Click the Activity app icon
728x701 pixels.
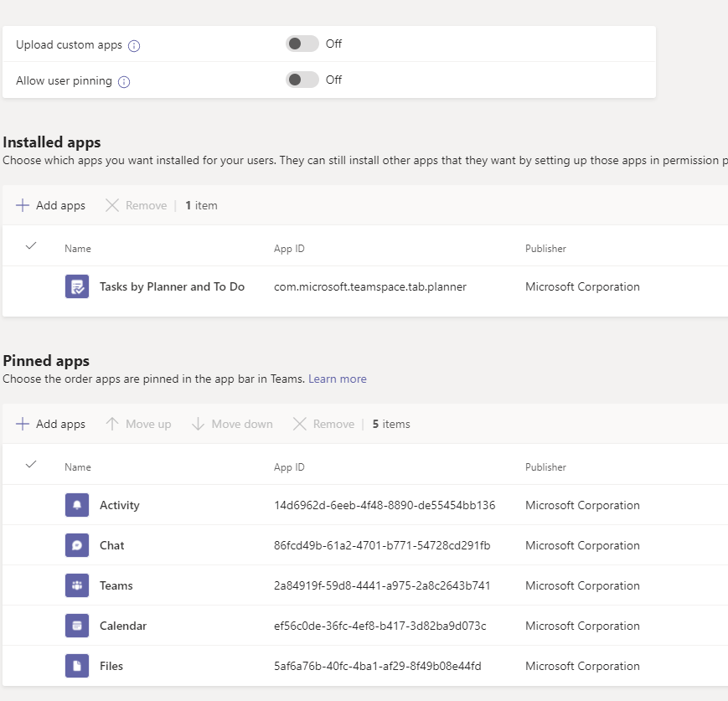[76, 505]
